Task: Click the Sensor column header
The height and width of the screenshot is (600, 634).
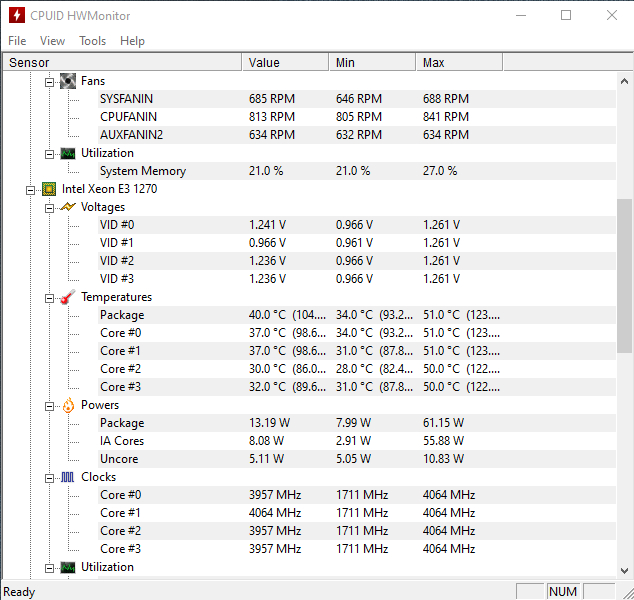Action: tap(122, 62)
